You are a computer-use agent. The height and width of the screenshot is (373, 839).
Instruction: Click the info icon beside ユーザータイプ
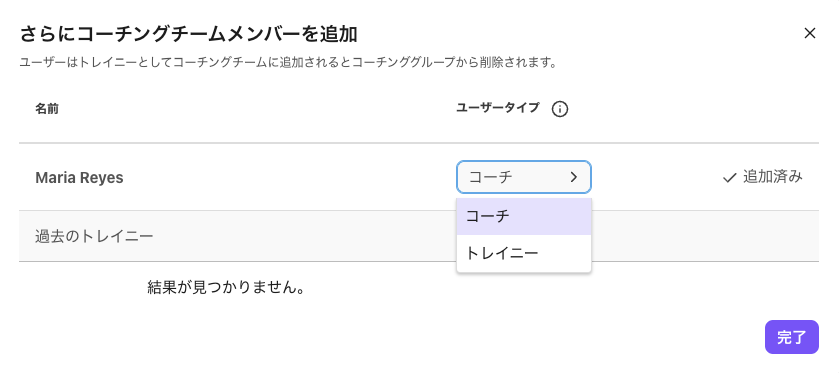click(x=560, y=109)
